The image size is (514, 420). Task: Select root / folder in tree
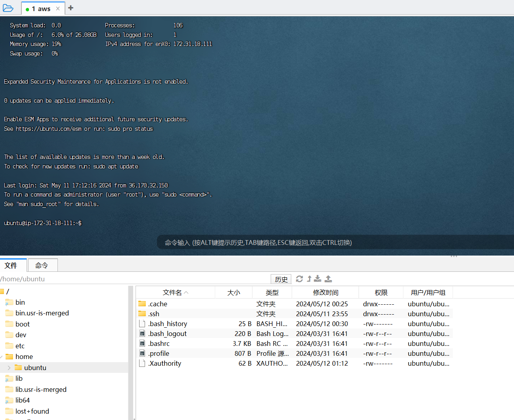pos(5,292)
